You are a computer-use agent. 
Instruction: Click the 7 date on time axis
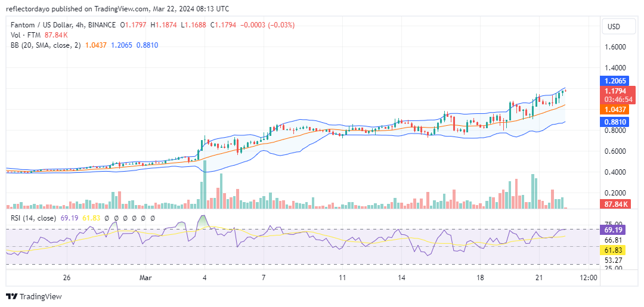263,278
